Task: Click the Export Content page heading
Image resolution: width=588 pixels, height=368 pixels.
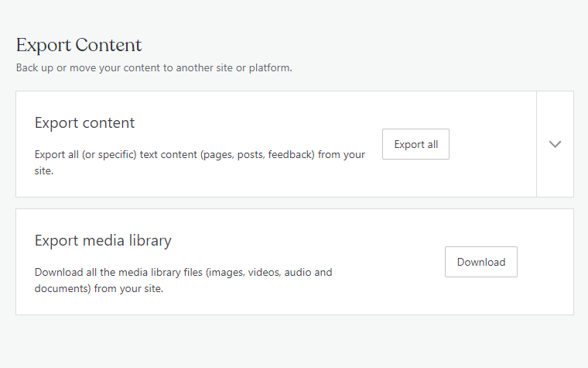Action: coord(79,45)
